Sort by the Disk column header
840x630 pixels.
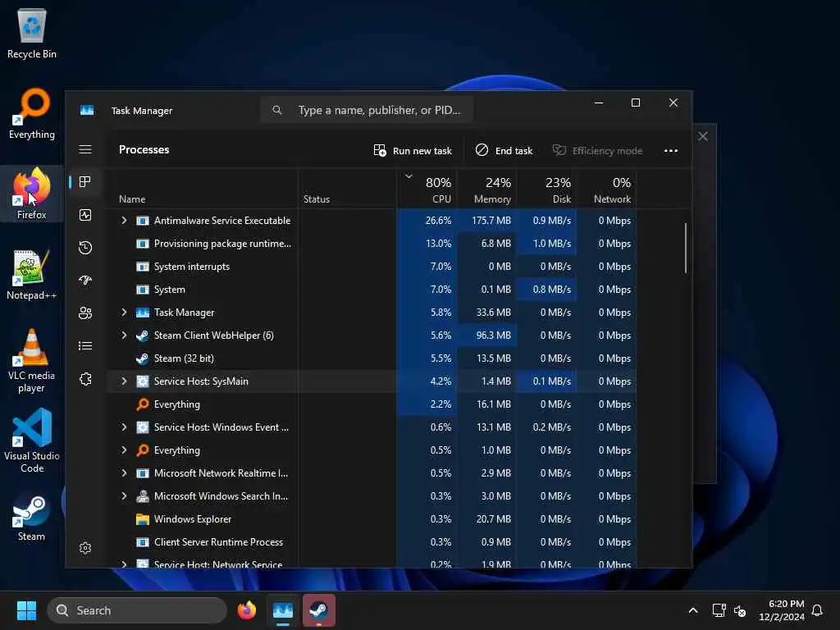546,189
